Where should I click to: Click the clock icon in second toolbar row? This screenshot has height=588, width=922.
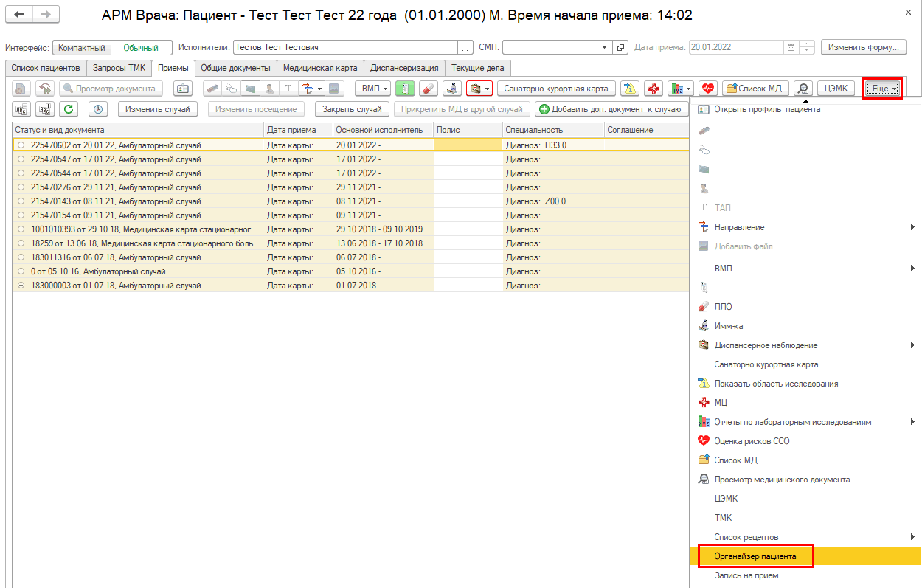98,109
